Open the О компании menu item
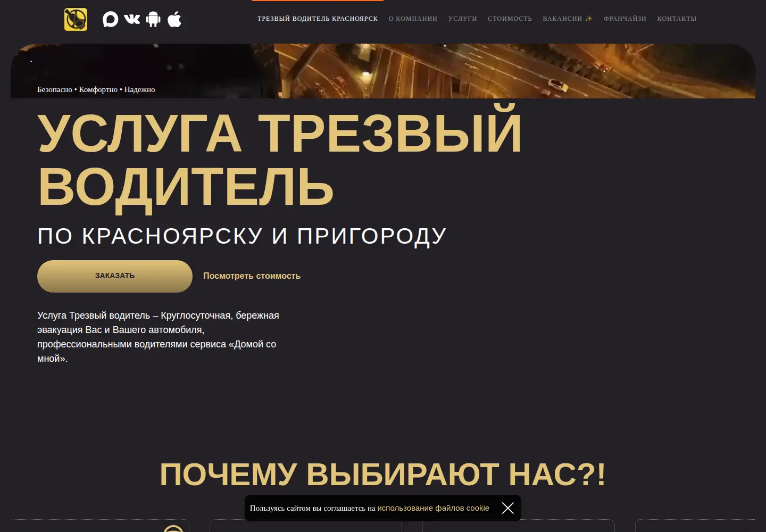This screenshot has width=766, height=532. pos(413,19)
